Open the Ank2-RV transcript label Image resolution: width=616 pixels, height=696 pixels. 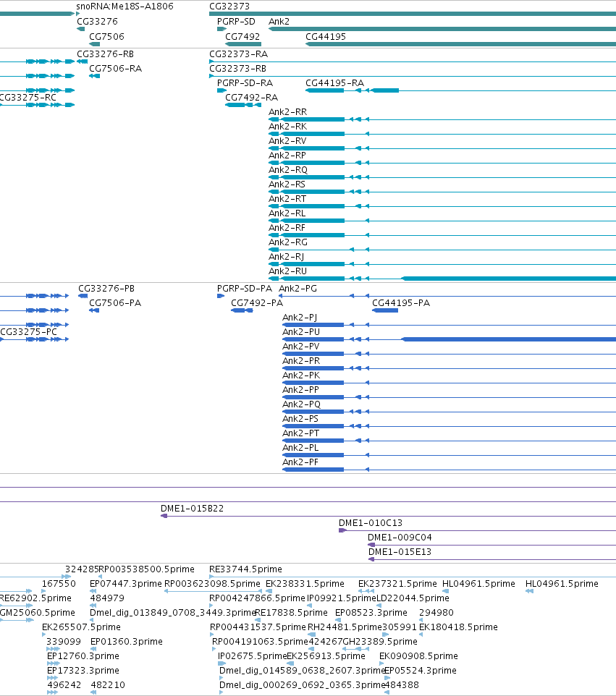point(287,141)
